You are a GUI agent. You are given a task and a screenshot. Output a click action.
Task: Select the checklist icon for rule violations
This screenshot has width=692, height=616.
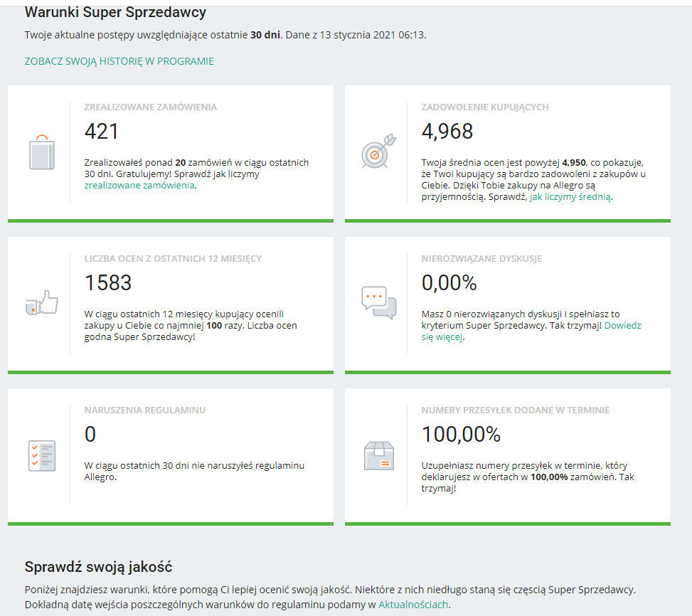(x=41, y=455)
